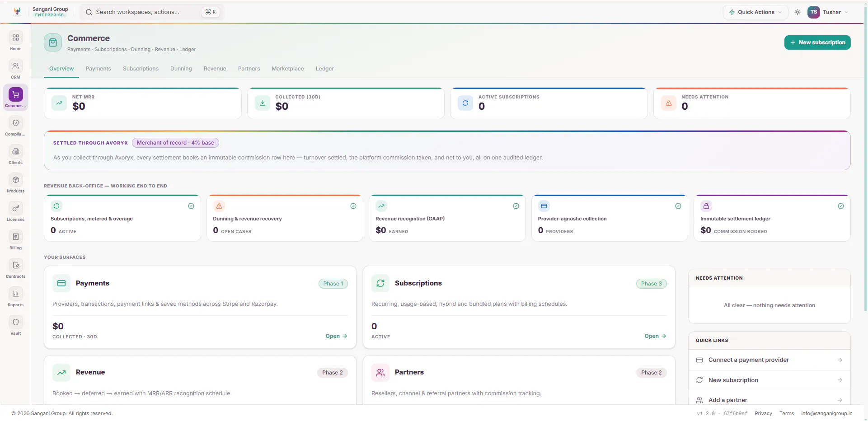This screenshot has height=421, width=868.
Task: Open Compliance shield icon in sidebar
Action: 16,123
